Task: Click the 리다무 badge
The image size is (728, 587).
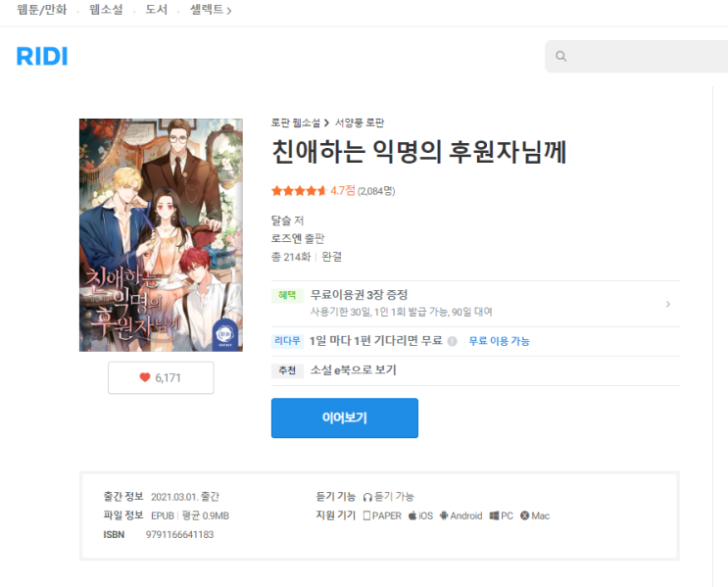Action: pos(287,341)
